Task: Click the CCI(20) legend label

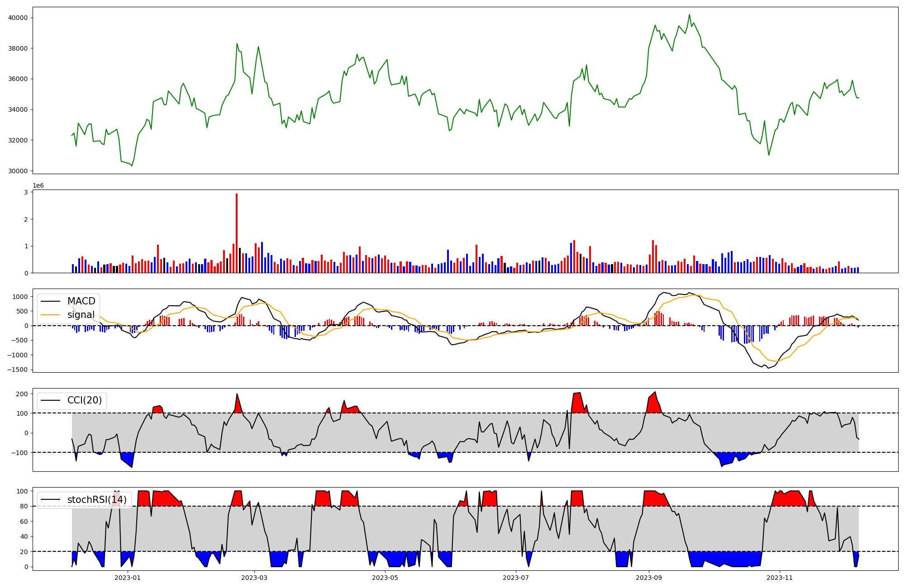Action: pos(85,400)
